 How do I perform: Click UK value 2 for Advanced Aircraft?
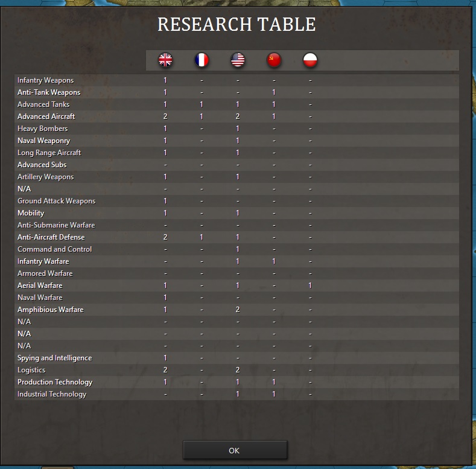tap(165, 116)
